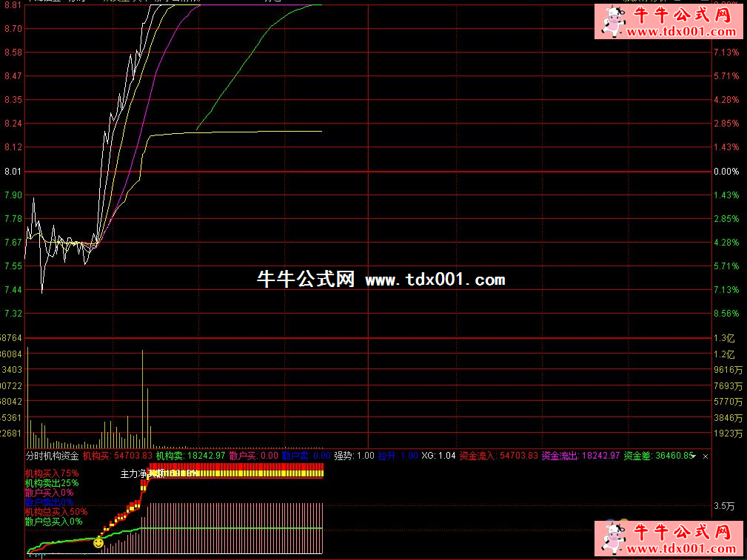Click the 强势: 1.00 value
747x560 pixels.
click(354, 456)
